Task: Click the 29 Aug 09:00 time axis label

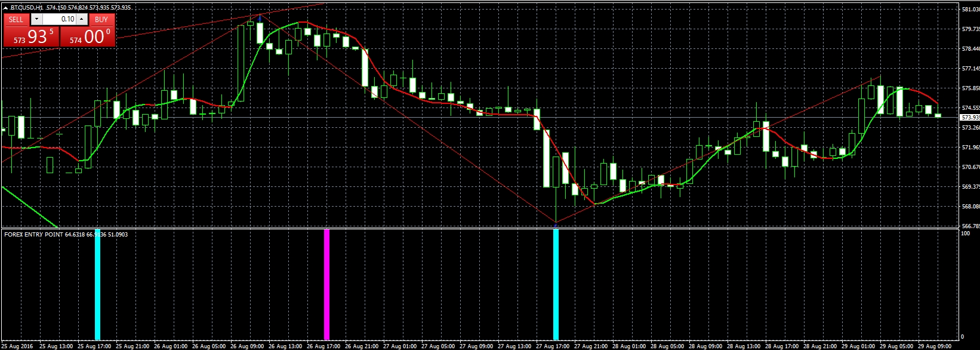Action: tap(934, 346)
